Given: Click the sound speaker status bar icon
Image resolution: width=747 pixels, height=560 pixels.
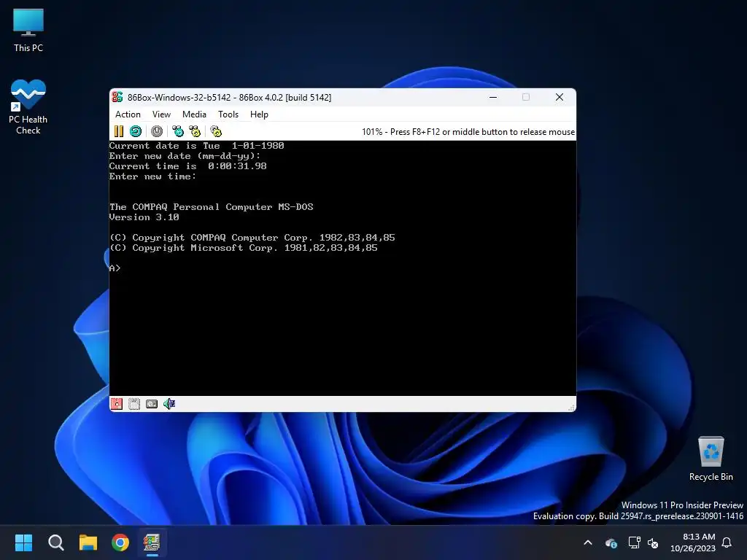Looking at the screenshot, I should click(x=169, y=404).
